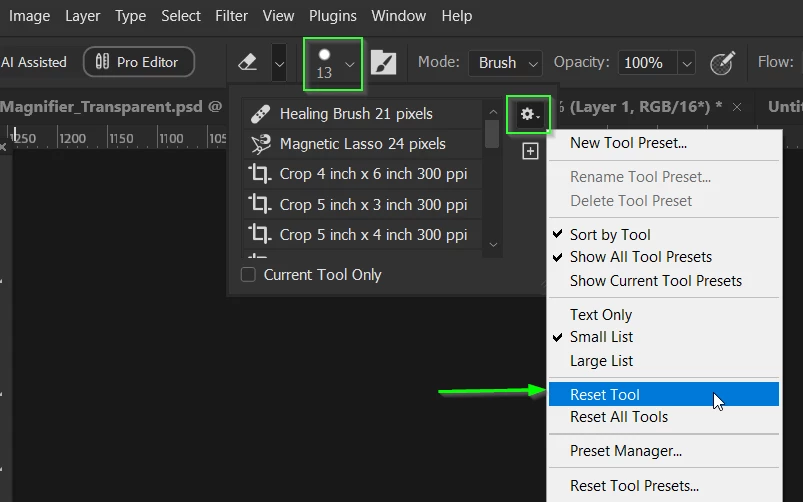Viewport: 803px width, 502px height.
Task: Open the Filter menu
Action: (x=231, y=16)
